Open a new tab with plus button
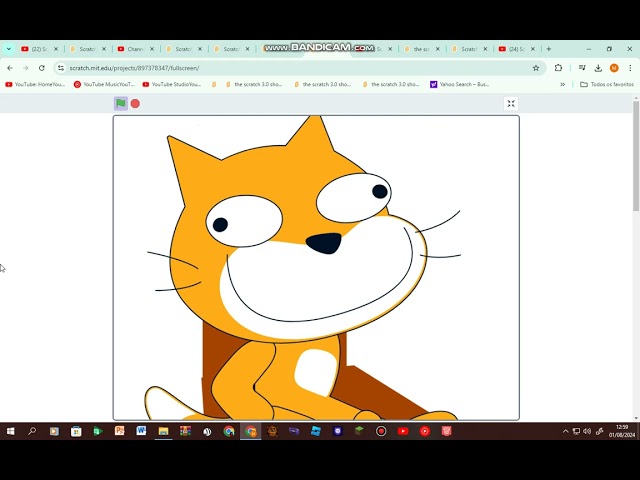Screen dimensions: 640x480 [549, 49]
